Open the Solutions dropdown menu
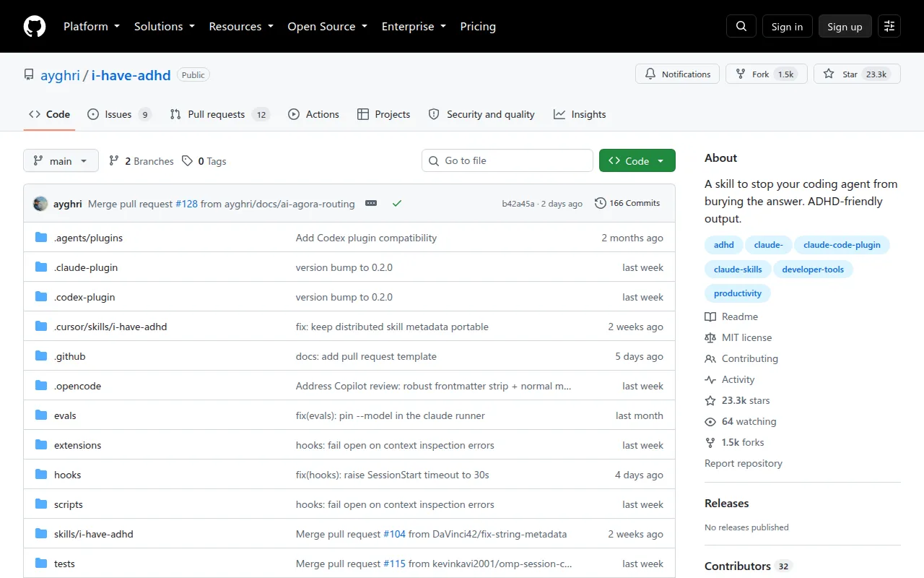 165,27
